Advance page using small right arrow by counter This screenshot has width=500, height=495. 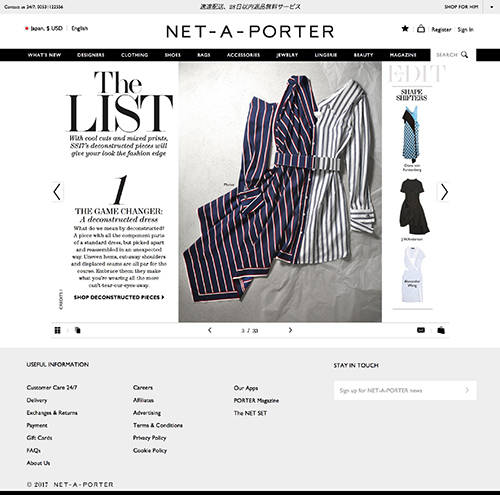290,330
